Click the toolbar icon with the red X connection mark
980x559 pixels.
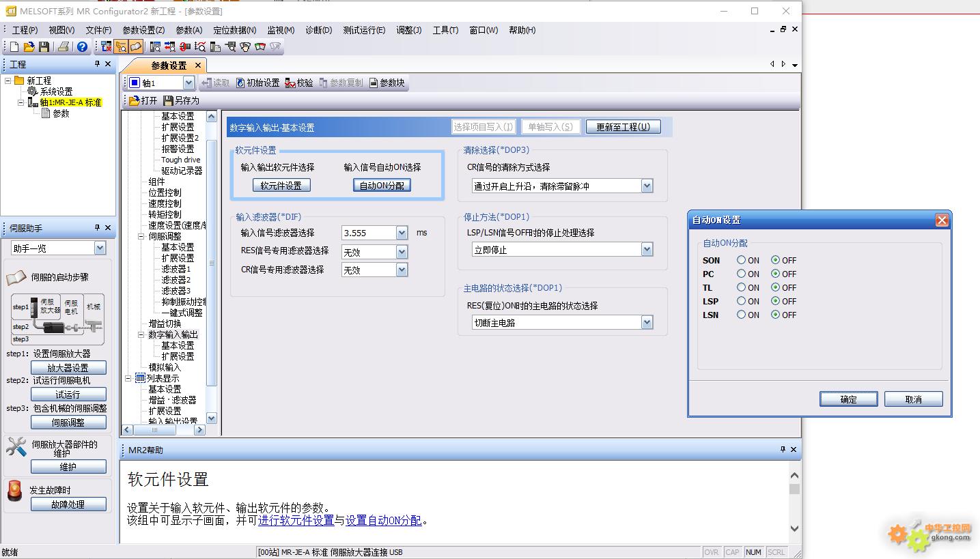[x=106, y=46]
